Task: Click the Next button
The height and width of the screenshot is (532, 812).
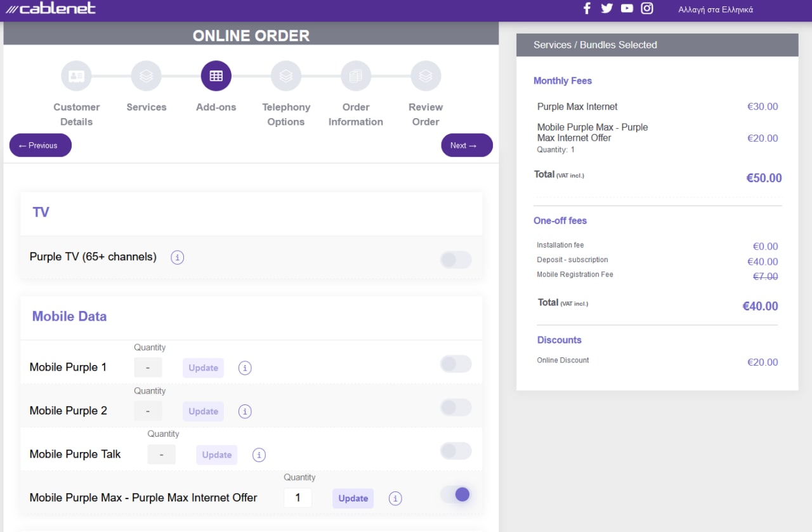Action: [466, 145]
